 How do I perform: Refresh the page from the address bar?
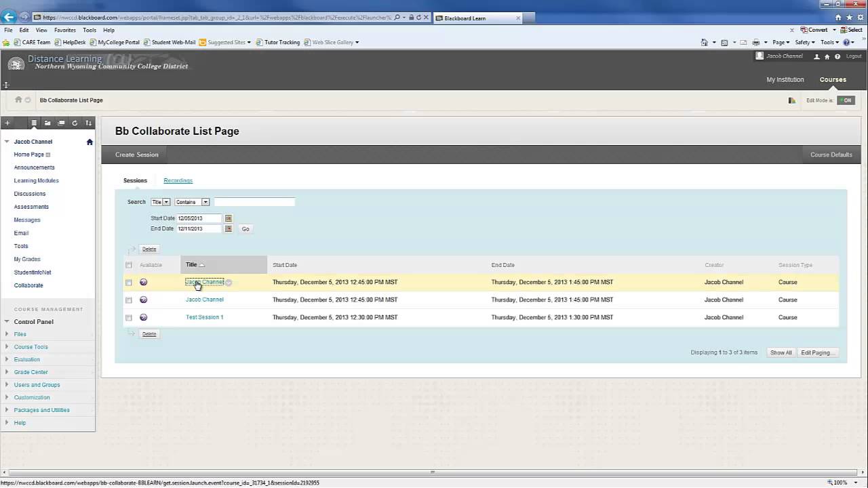[x=418, y=18]
